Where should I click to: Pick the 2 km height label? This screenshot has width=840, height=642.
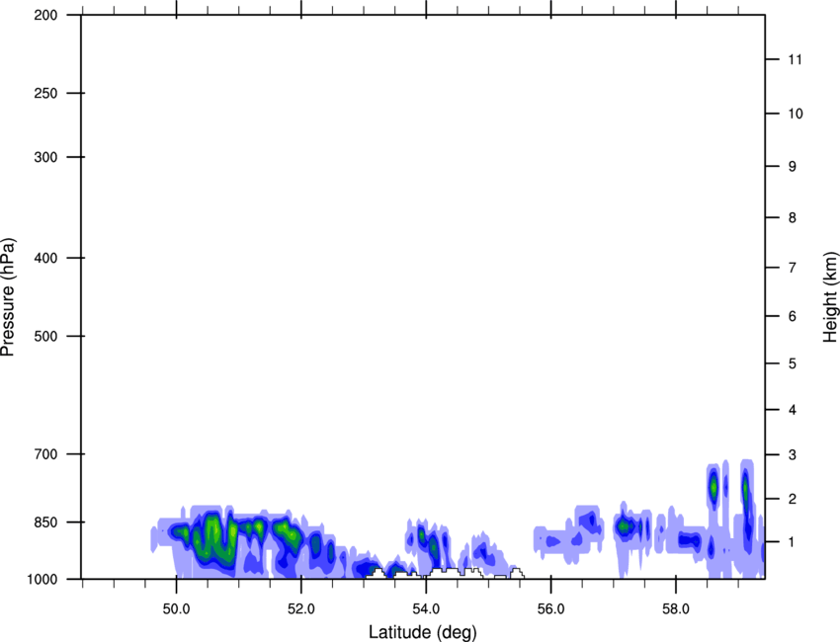pos(793,499)
